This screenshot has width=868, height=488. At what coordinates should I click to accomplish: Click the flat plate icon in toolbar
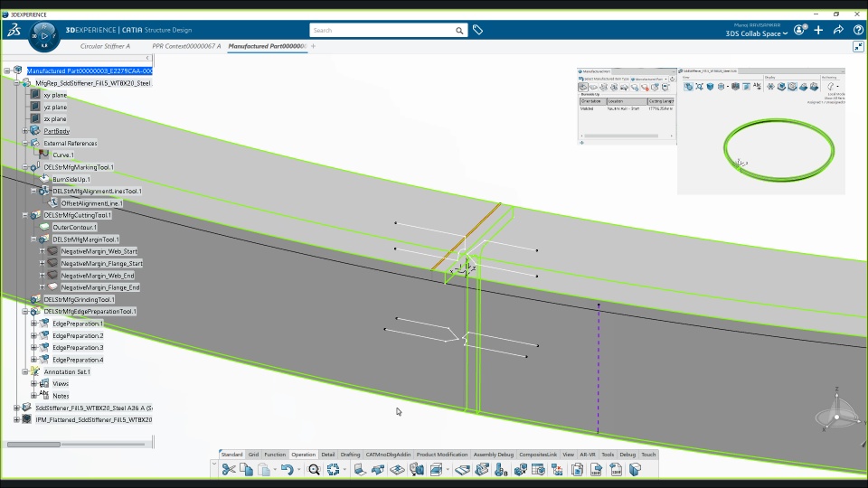pos(462,470)
